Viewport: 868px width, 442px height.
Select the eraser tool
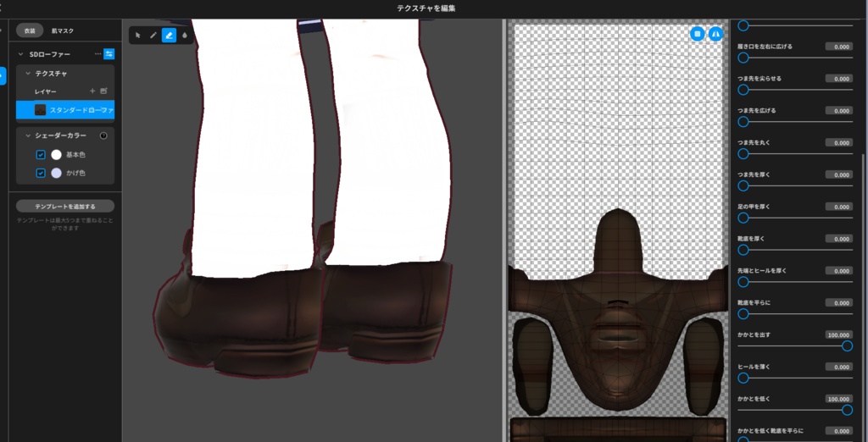click(169, 36)
